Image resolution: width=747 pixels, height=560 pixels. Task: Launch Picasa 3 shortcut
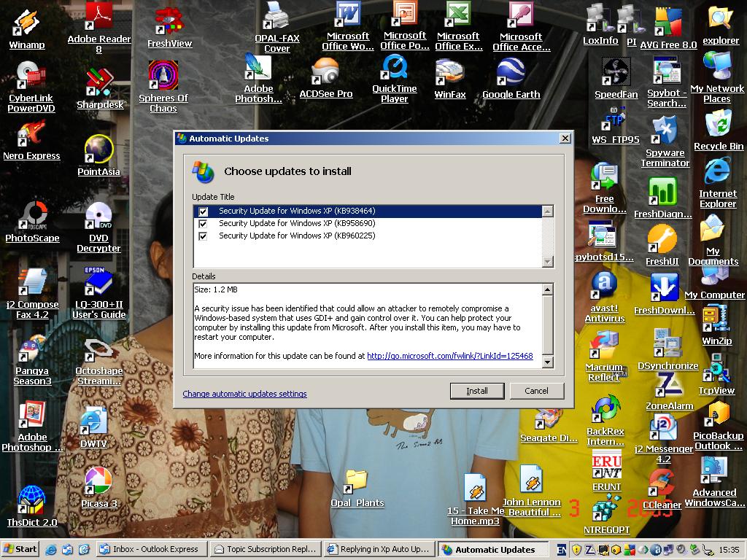pyautogui.click(x=98, y=488)
